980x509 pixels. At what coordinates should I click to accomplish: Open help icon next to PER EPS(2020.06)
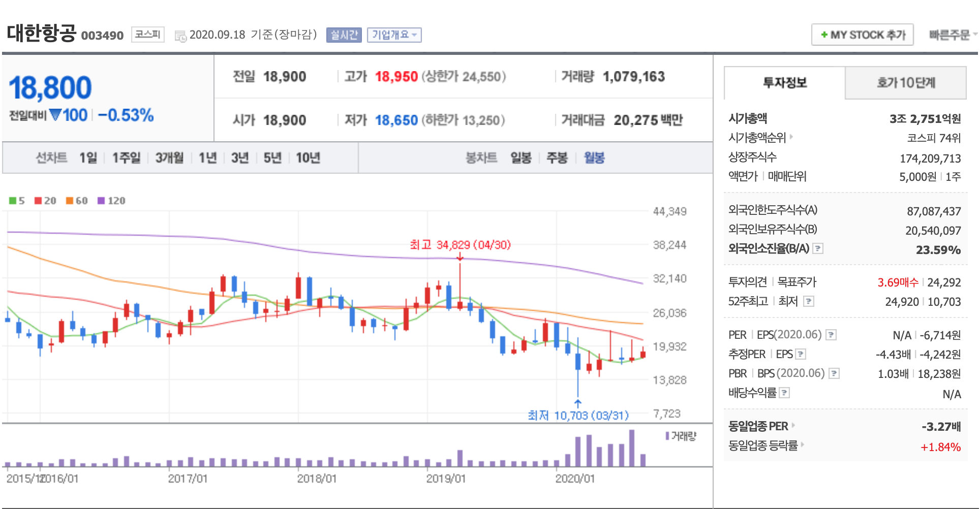pos(831,335)
